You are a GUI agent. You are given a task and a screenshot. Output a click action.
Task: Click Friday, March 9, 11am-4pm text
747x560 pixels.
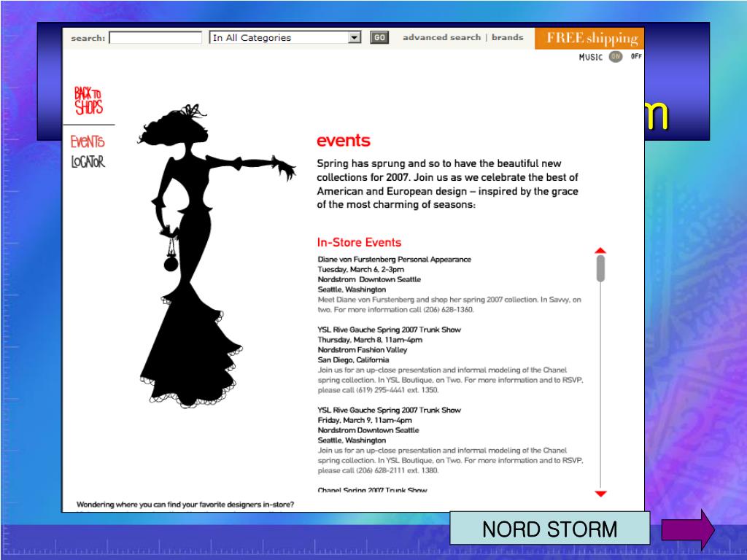click(x=365, y=421)
